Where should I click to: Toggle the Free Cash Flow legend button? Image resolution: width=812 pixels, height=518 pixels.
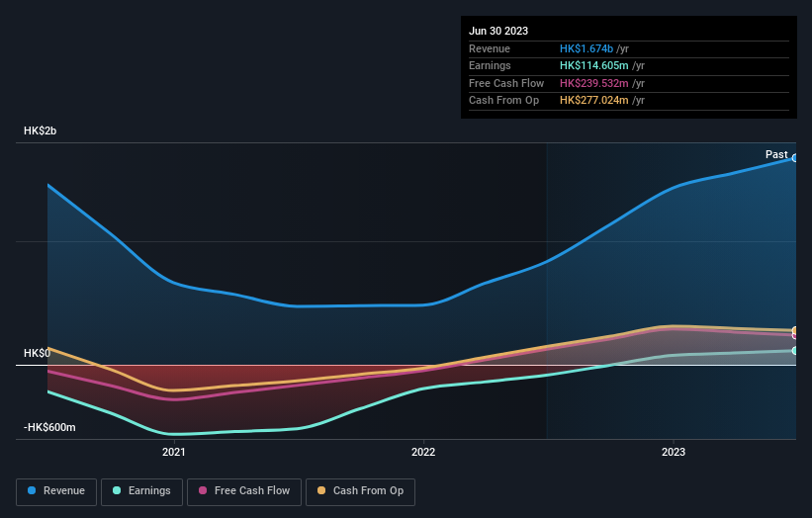(x=244, y=491)
